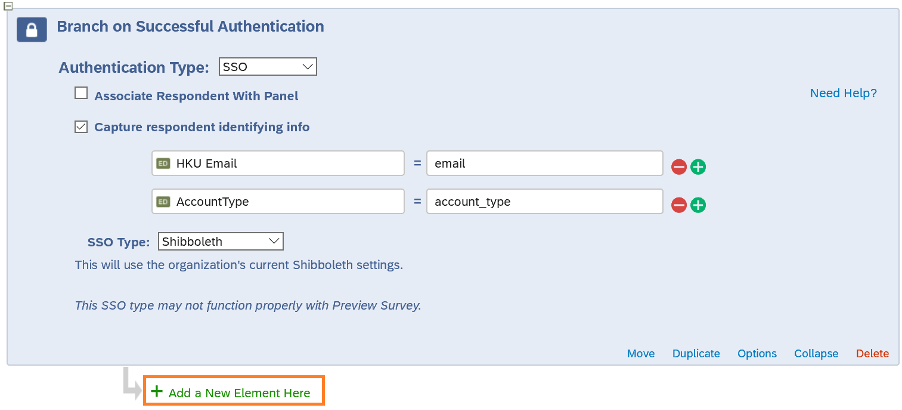The height and width of the screenshot is (410, 902).
Task: Click the account_type input field
Action: (544, 201)
